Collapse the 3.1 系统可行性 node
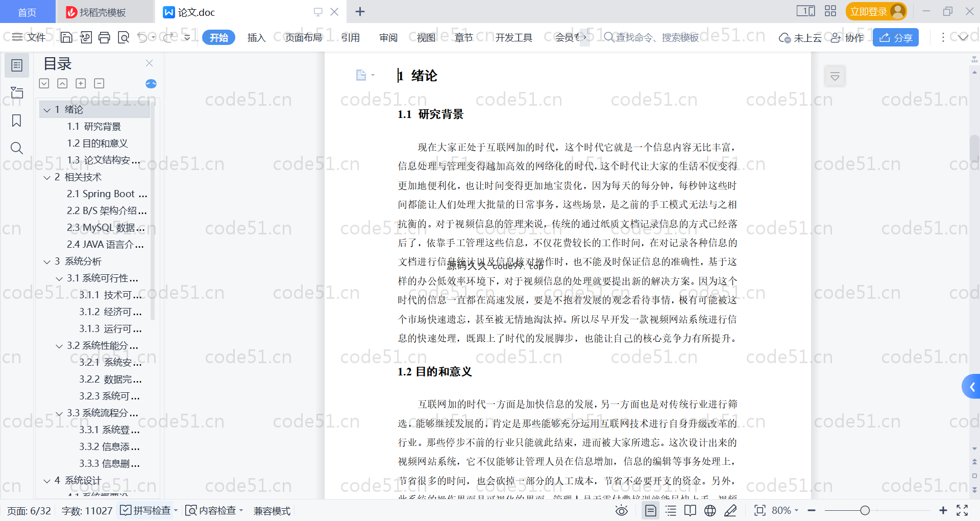This screenshot has height=521, width=980. [x=59, y=278]
